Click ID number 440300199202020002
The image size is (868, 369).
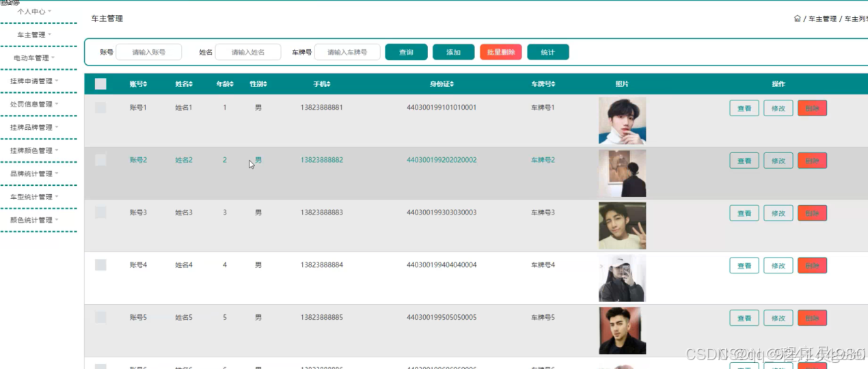pyautogui.click(x=442, y=160)
